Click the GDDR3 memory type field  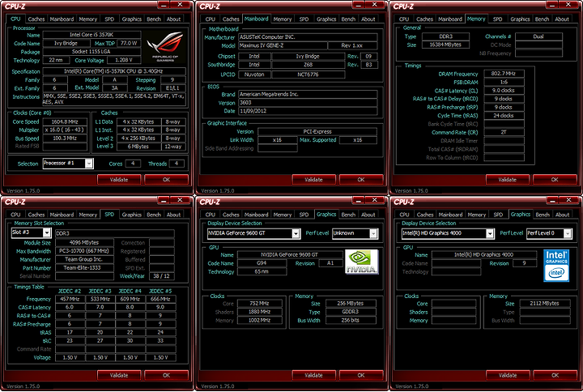point(351,312)
